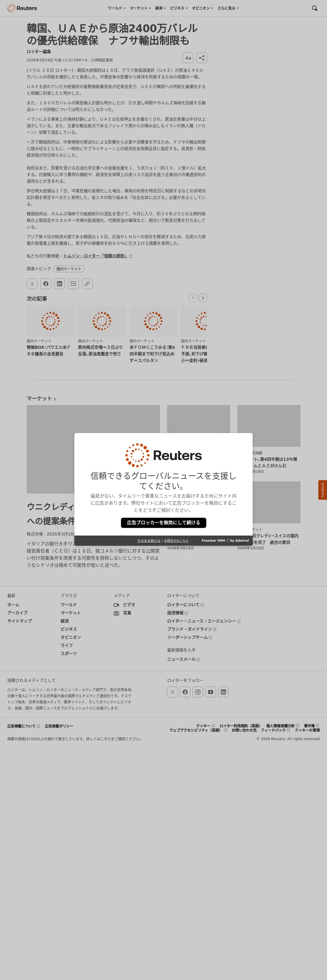Expand the さらに見る nav dropdown

tap(228, 8)
